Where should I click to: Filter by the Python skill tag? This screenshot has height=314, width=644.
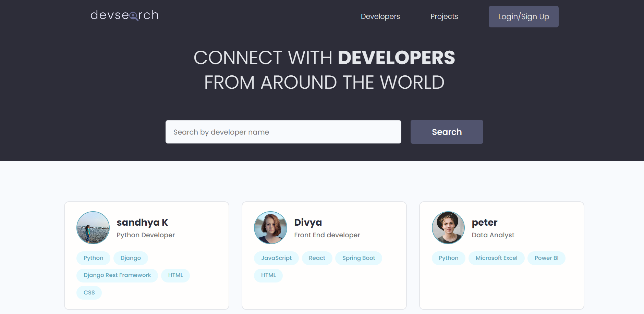[93, 258]
